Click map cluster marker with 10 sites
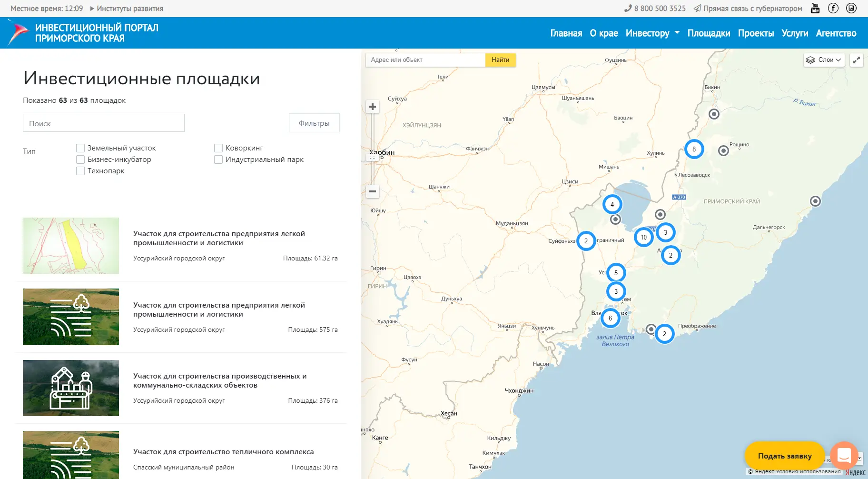The height and width of the screenshot is (479, 868). (643, 237)
